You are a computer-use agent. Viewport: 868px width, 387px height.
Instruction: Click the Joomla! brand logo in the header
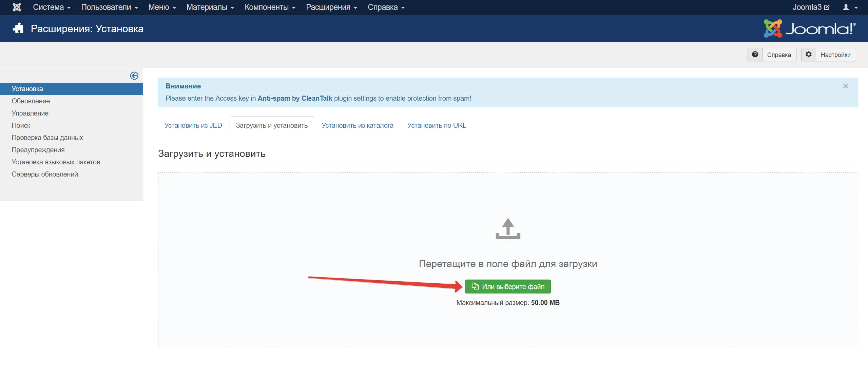pyautogui.click(x=811, y=28)
